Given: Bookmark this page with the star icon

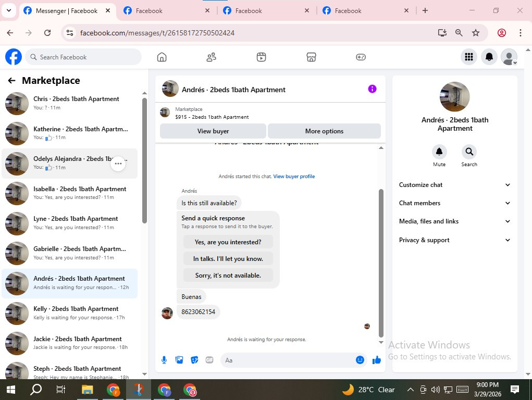Looking at the screenshot, I should click(476, 33).
